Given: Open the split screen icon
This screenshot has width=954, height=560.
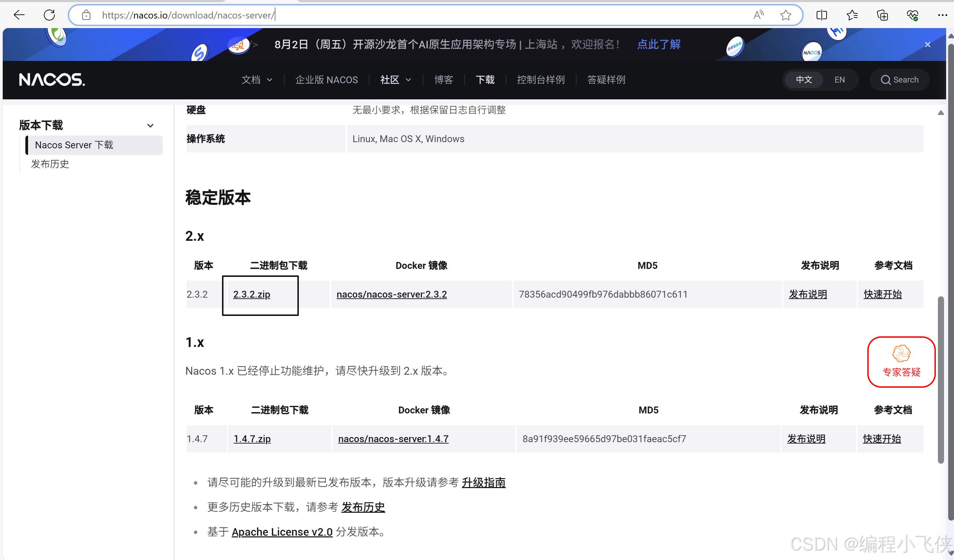Looking at the screenshot, I should click(x=821, y=15).
